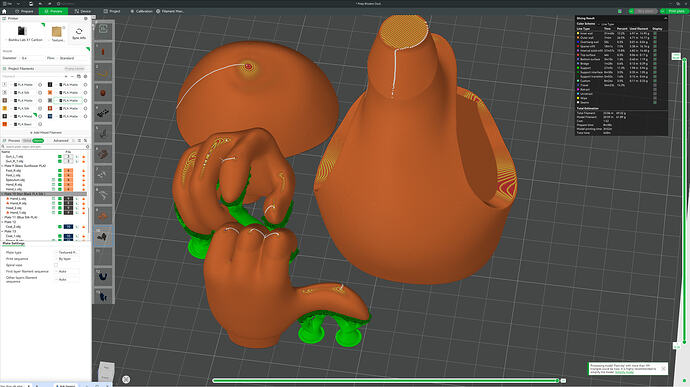690x387 pixels.
Task: Click the Print plate button
Action: click(x=676, y=11)
